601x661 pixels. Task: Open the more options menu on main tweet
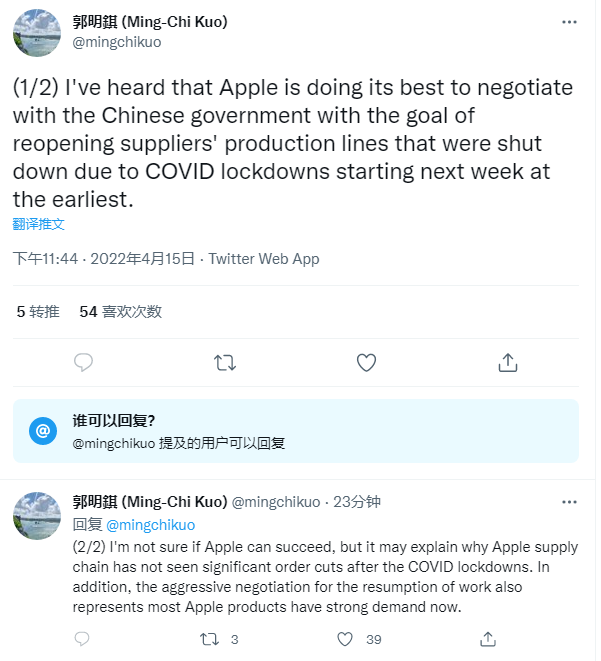pos(569,22)
